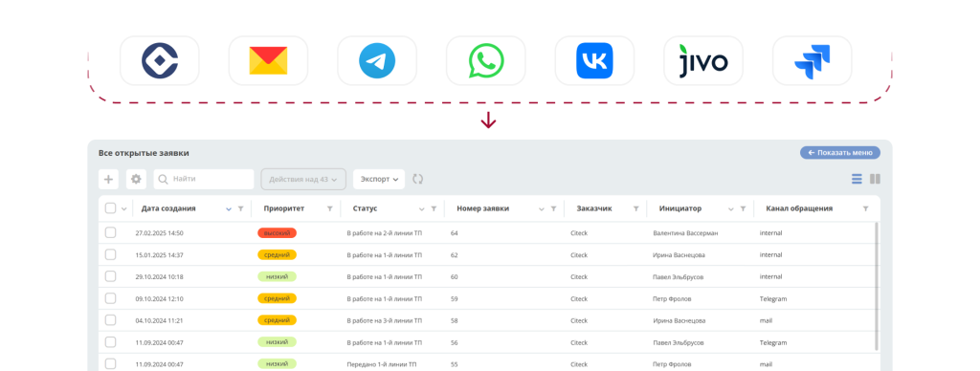
Task: Check the row dated 27.02.2025 14:50
Action: (x=111, y=233)
